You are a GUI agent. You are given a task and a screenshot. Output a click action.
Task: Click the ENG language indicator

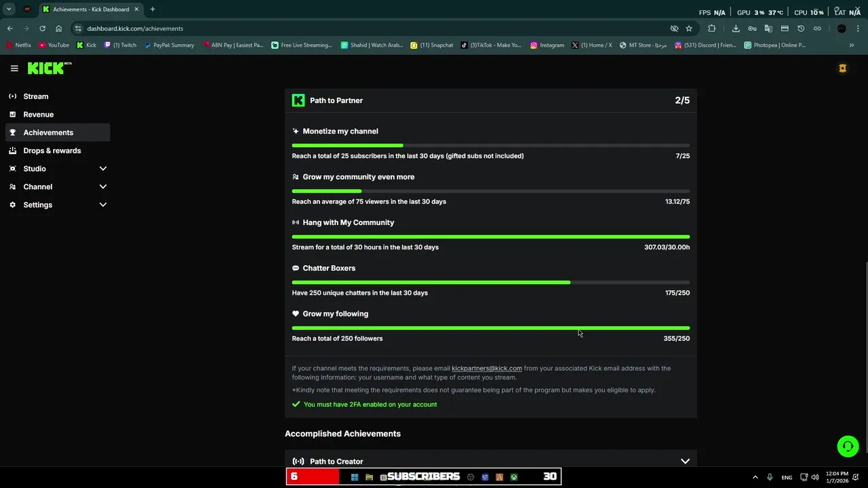pyautogui.click(x=787, y=477)
